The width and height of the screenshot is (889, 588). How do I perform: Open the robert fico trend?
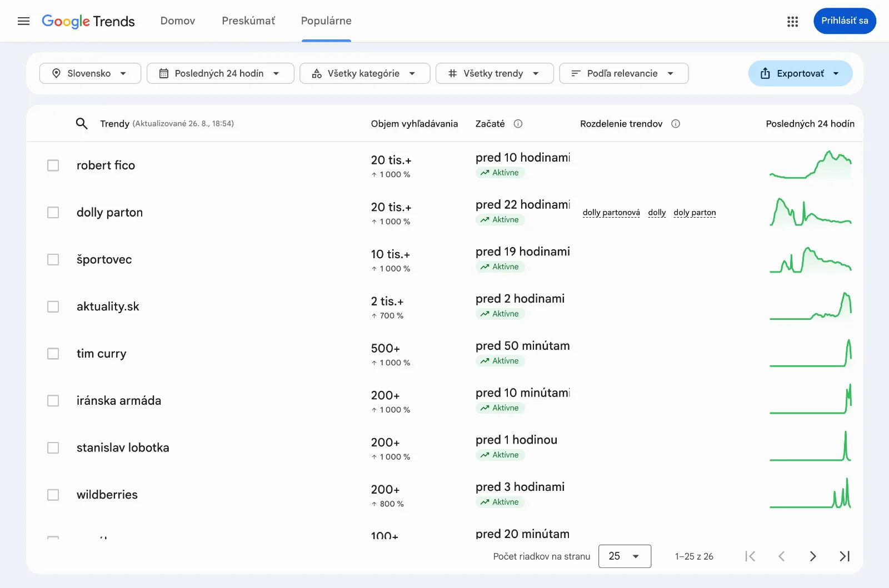coord(106,165)
